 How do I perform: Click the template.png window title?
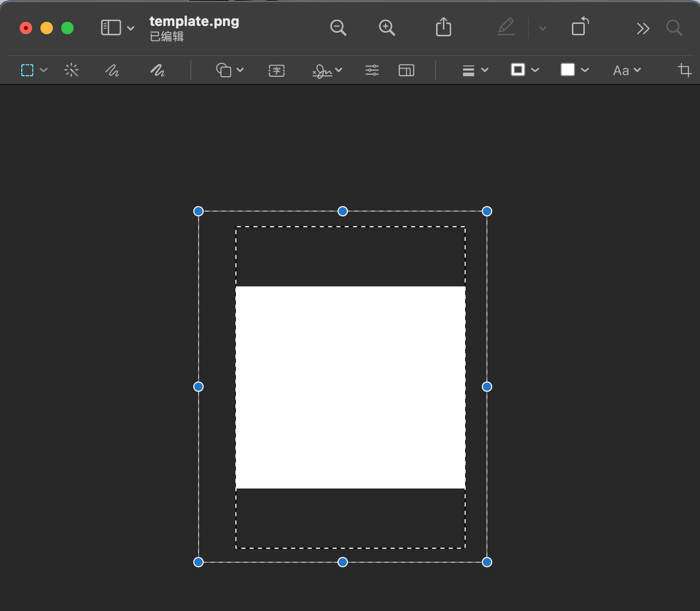click(x=194, y=21)
